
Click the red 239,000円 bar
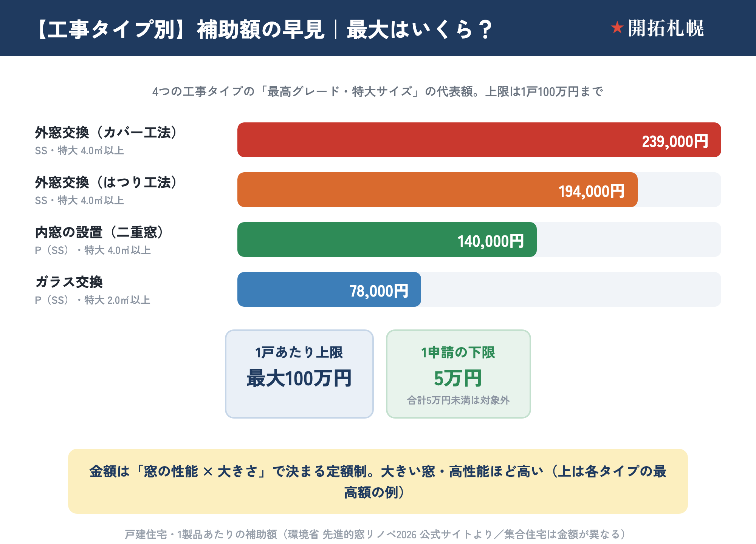pos(479,140)
